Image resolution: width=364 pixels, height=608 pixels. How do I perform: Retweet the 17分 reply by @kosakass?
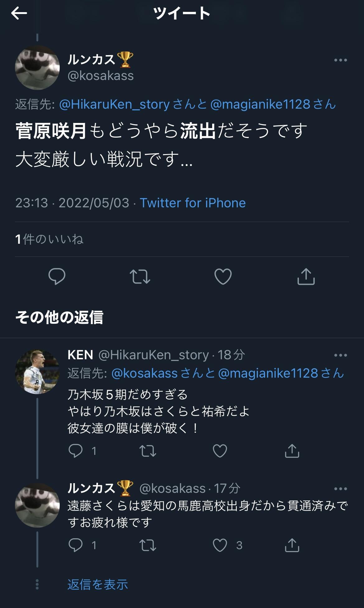point(148,545)
